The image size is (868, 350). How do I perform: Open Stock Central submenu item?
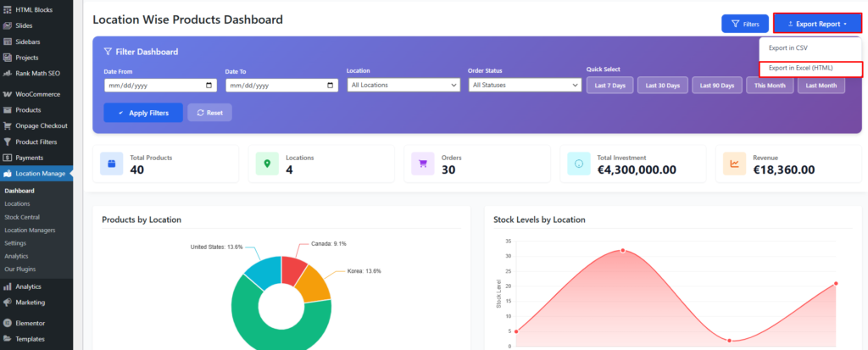(23, 217)
